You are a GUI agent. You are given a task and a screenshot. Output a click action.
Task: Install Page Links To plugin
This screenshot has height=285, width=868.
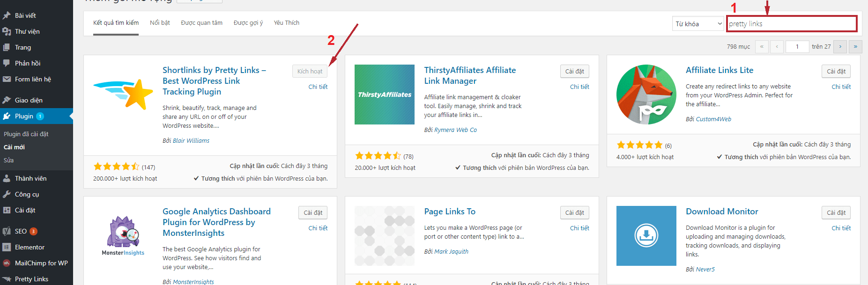[x=574, y=212]
